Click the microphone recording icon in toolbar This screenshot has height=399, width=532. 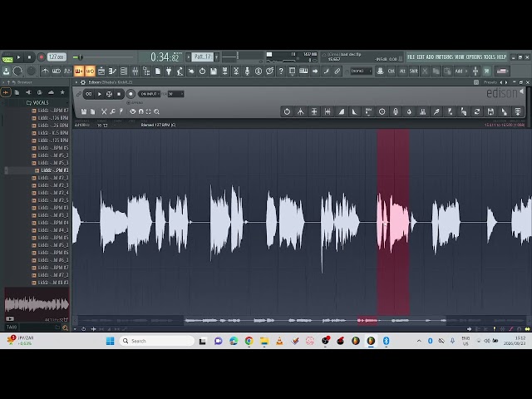(247, 71)
